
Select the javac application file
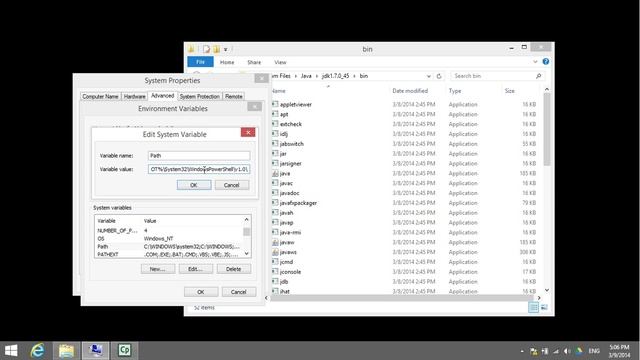[286, 183]
